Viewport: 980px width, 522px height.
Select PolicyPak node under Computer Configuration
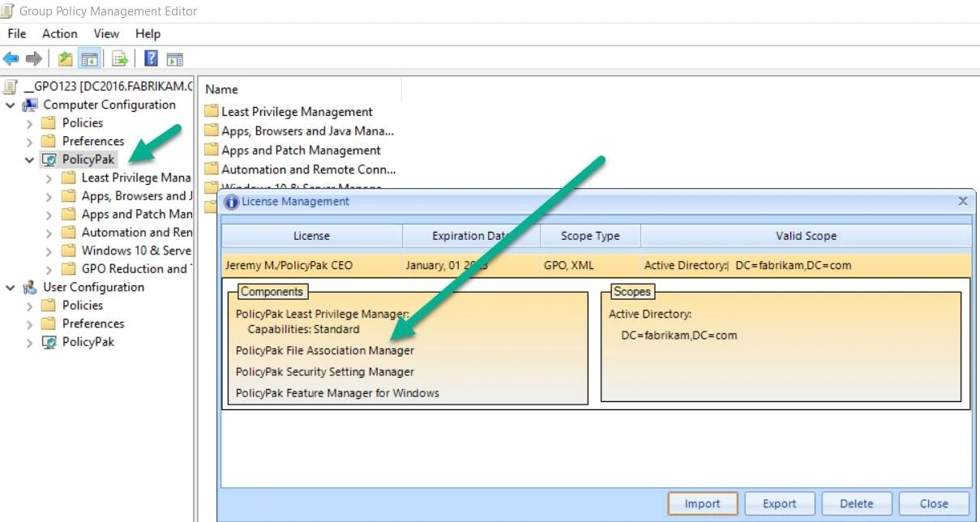tap(88, 160)
